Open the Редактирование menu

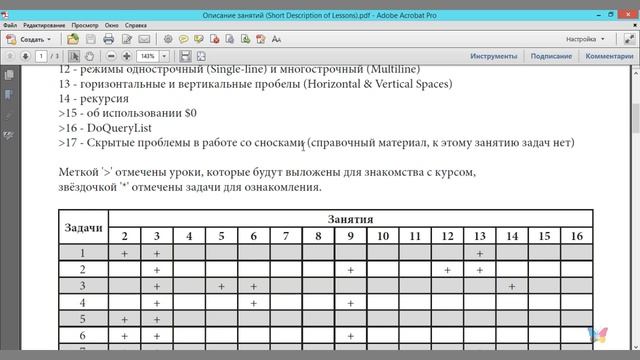(x=44, y=25)
